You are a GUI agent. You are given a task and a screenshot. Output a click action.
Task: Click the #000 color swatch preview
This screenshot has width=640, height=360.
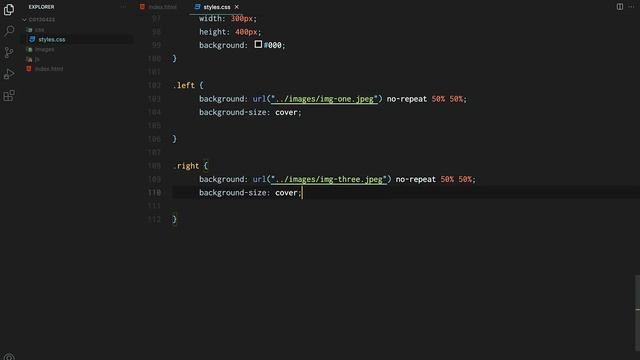pyautogui.click(x=258, y=44)
